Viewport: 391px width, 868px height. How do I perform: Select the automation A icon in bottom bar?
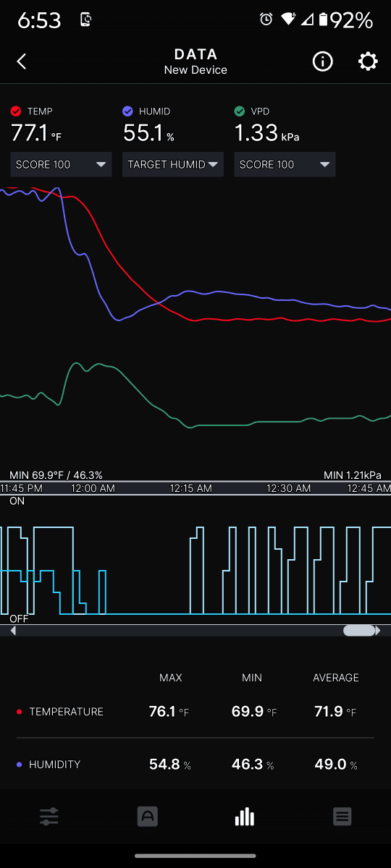(147, 817)
